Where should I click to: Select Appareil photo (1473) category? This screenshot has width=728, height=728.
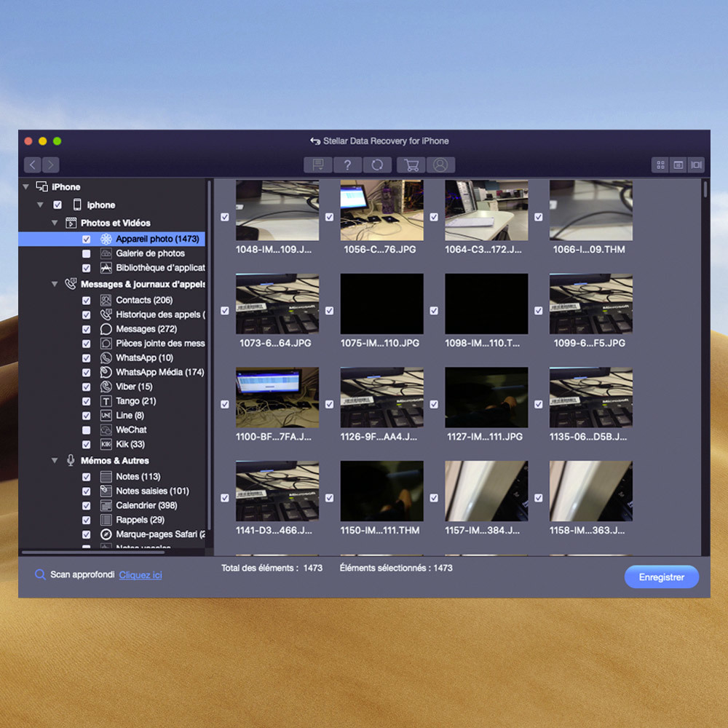[x=111, y=239]
